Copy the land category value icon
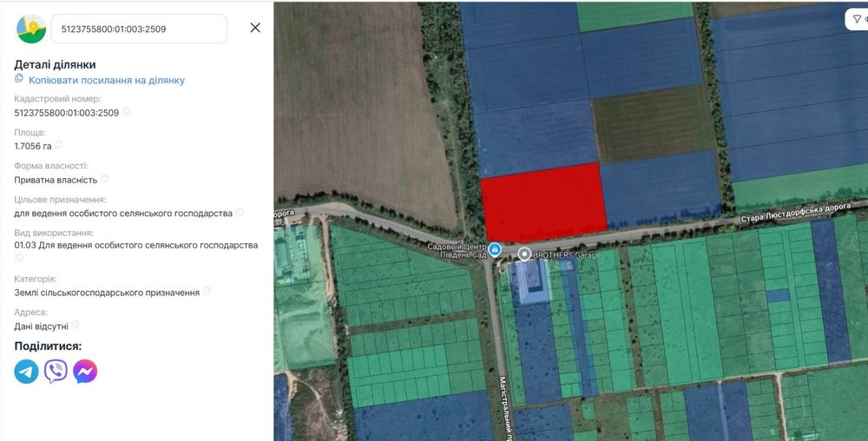The width and height of the screenshot is (868, 441). coord(207,291)
